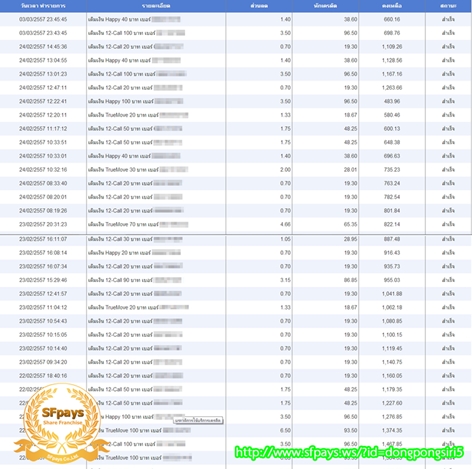The width and height of the screenshot is (472, 469).
Task: Click 12-Call 90 detail in 15:29:46 row
Action: point(135,280)
